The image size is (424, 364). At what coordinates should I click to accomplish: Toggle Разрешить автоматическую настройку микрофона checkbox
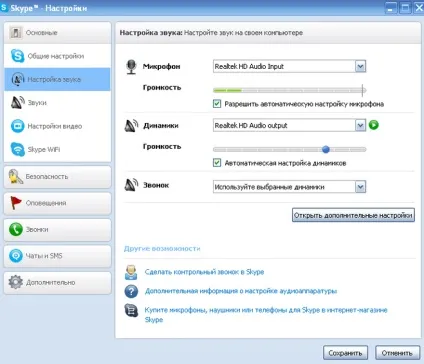click(x=217, y=104)
